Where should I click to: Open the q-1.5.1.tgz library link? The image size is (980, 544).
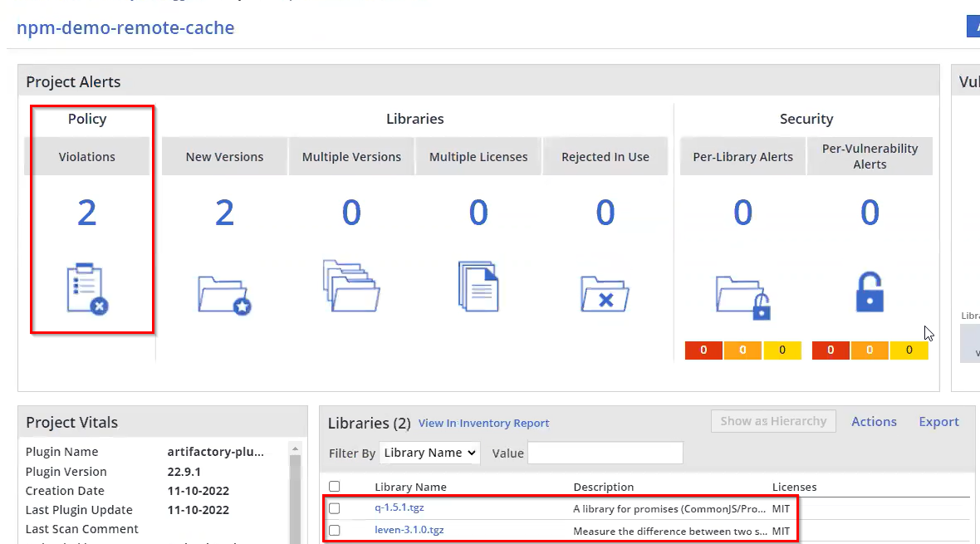coord(399,508)
